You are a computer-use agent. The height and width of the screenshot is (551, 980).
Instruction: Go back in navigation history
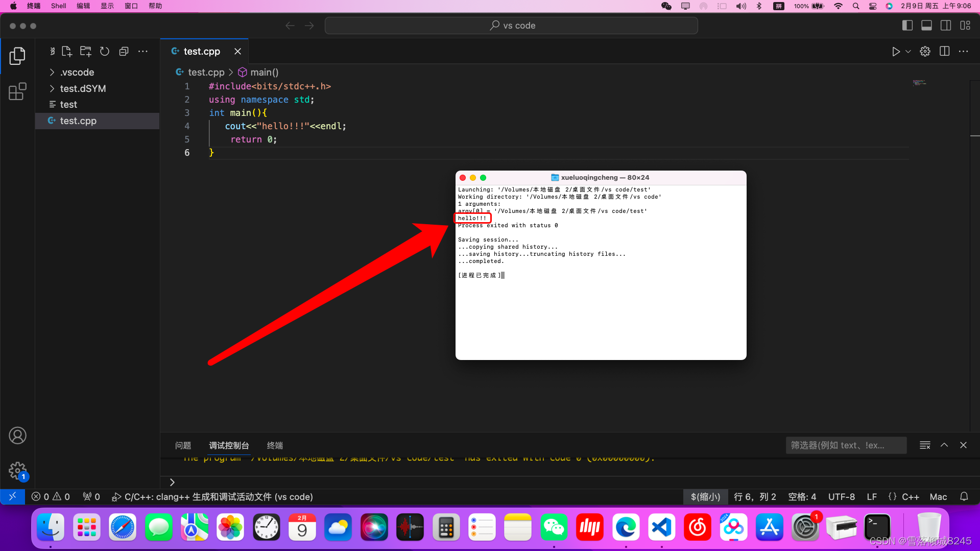click(x=290, y=26)
